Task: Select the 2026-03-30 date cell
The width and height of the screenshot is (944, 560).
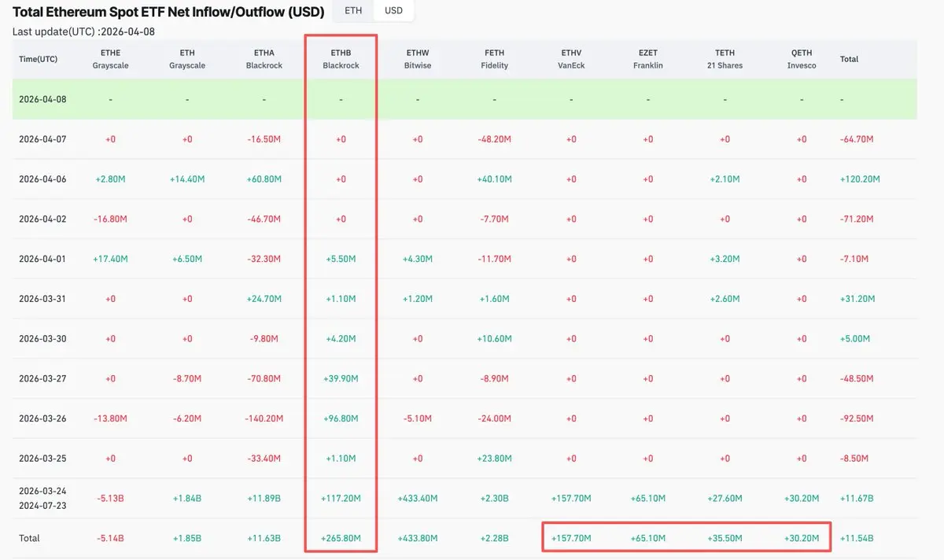Action: 42,339
